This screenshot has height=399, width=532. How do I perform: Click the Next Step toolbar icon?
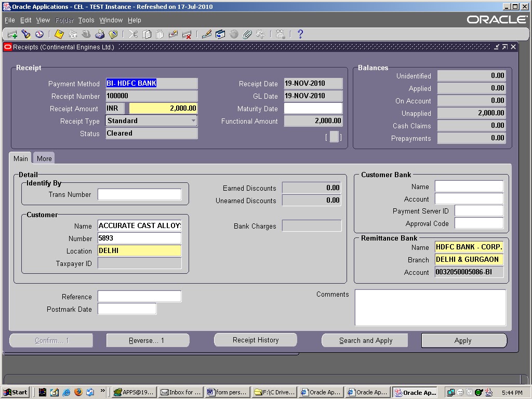[x=73, y=34]
